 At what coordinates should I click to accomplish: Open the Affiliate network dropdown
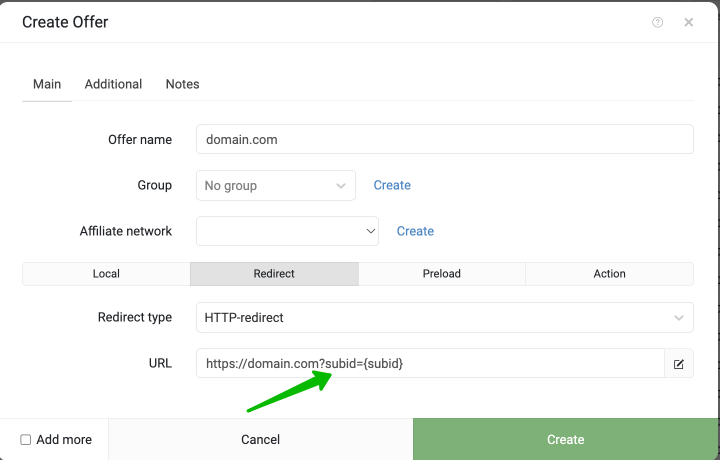tap(287, 231)
